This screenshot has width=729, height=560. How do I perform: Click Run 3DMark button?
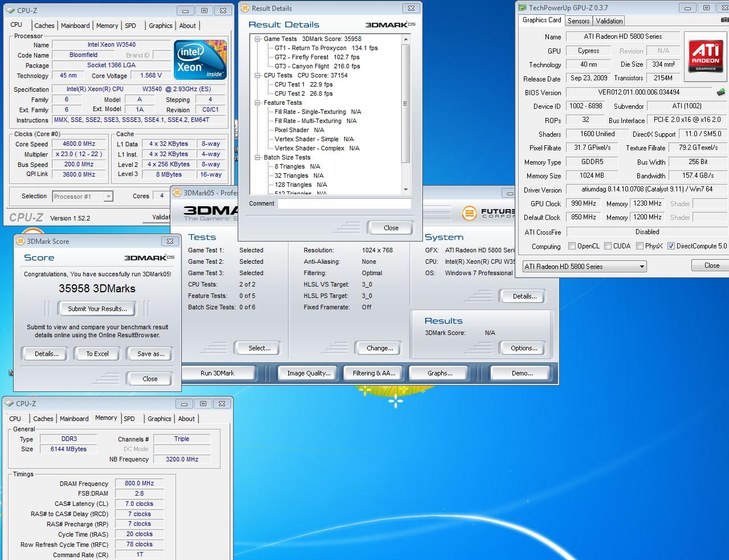[x=217, y=373]
